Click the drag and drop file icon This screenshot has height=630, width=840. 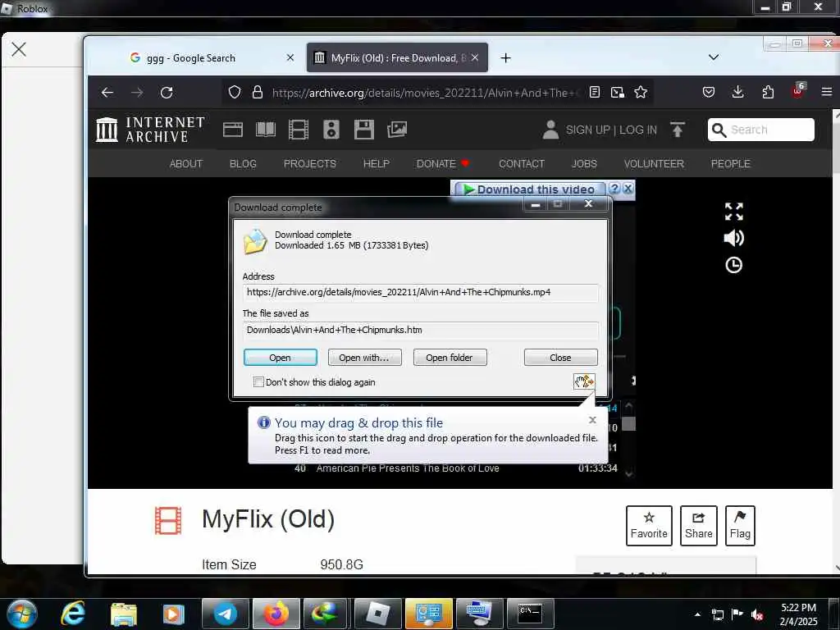pyautogui.click(x=584, y=381)
